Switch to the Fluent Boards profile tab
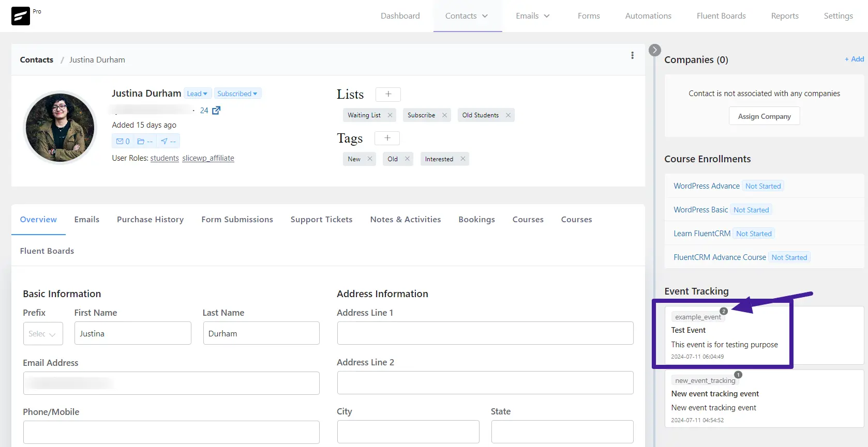Screen dimensions: 868x447 click(47, 251)
